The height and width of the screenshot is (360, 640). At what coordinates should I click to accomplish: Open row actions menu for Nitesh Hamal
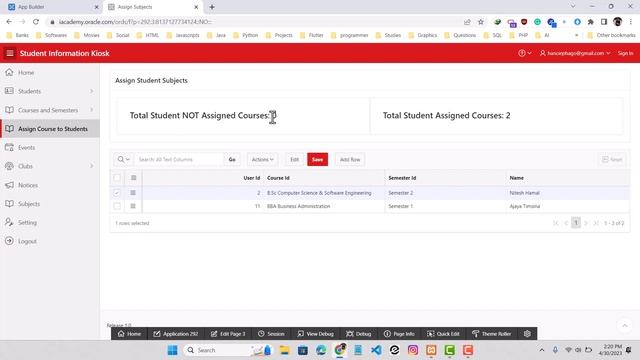pos(133,193)
